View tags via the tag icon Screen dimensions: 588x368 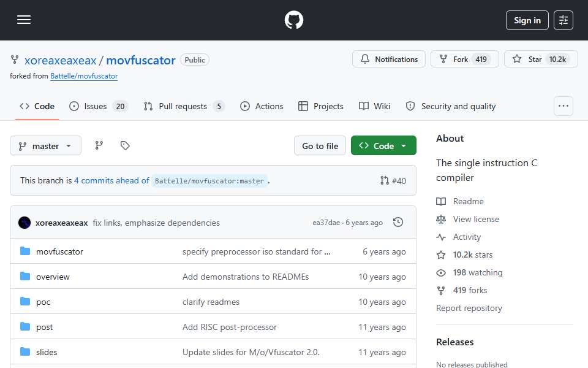(x=125, y=145)
